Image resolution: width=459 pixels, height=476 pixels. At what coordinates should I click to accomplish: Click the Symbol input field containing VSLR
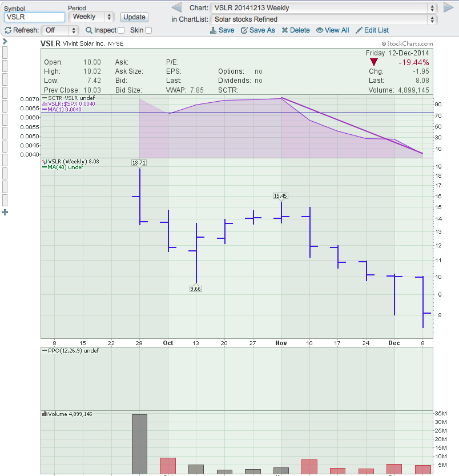point(34,17)
